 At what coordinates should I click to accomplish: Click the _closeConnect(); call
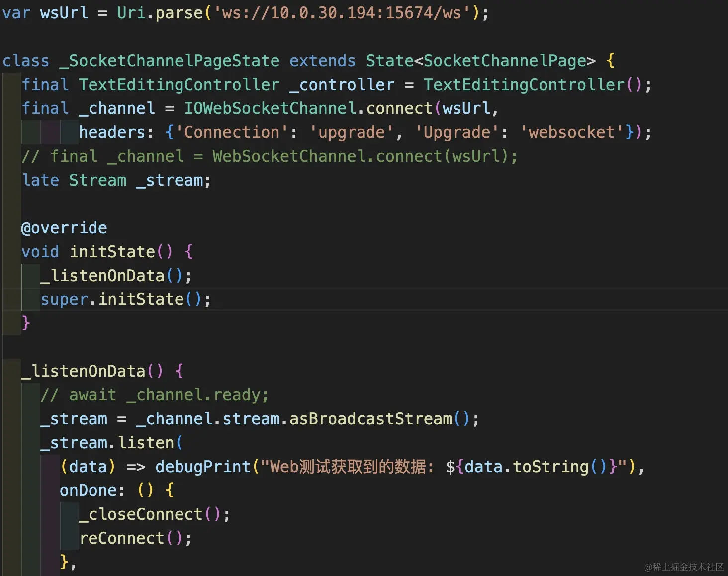click(x=155, y=514)
